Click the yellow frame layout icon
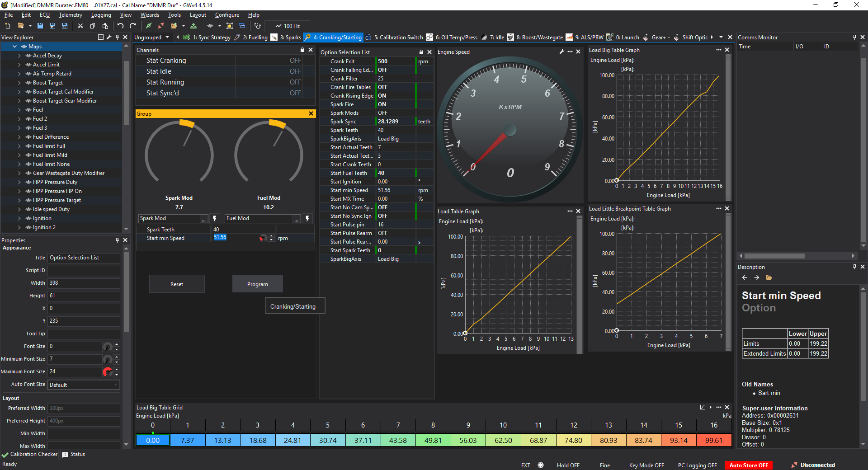 pos(230,26)
